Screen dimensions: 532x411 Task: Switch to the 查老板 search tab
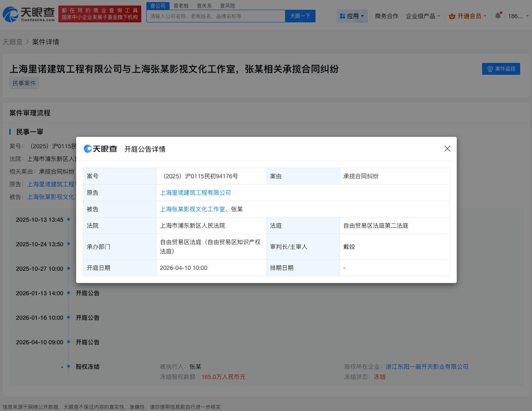[x=181, y=5]
